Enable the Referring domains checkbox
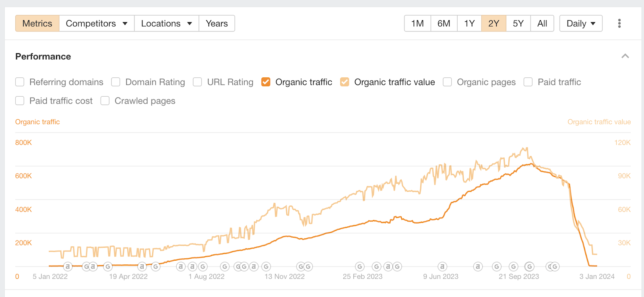Screen dimensions: 644x297 [x=20, y=82]
